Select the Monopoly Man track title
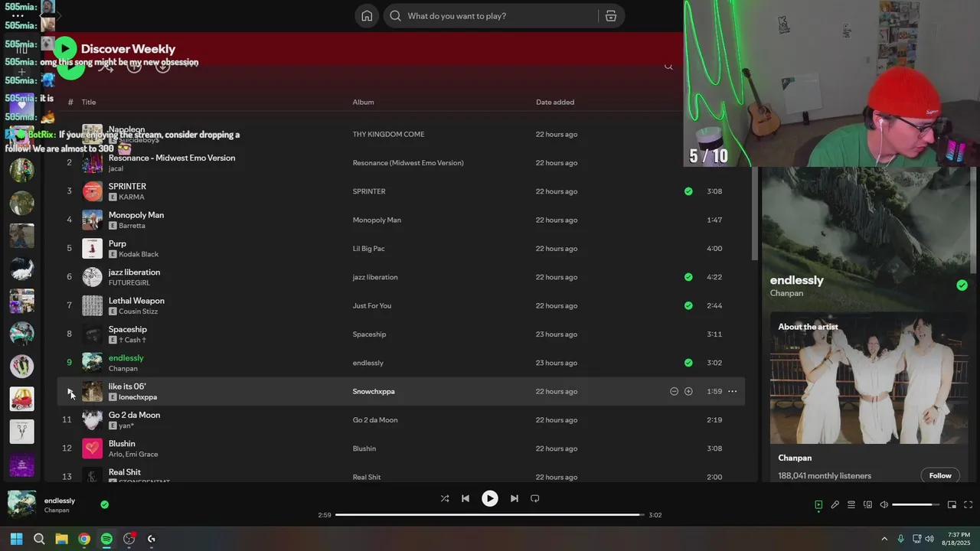Viewport: 980px width, 551px height. click(x=136, y=215)
